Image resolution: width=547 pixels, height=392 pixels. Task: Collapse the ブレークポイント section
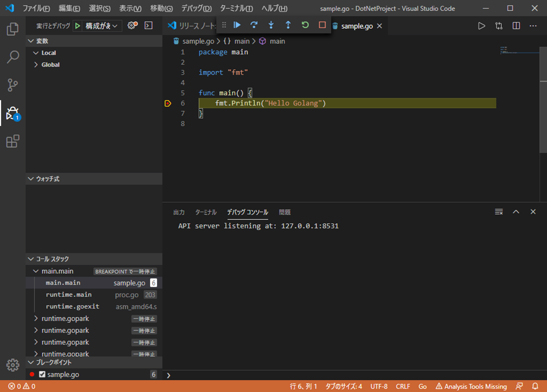click(x=94, y=362)
